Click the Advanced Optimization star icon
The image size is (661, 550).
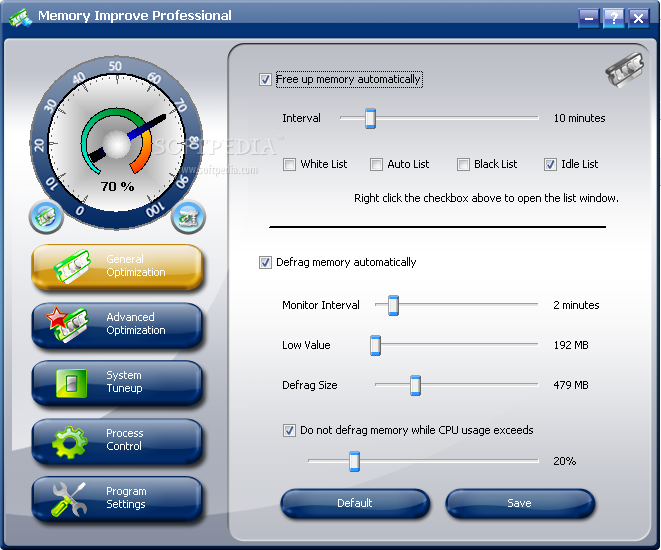[x=68, y=324]
